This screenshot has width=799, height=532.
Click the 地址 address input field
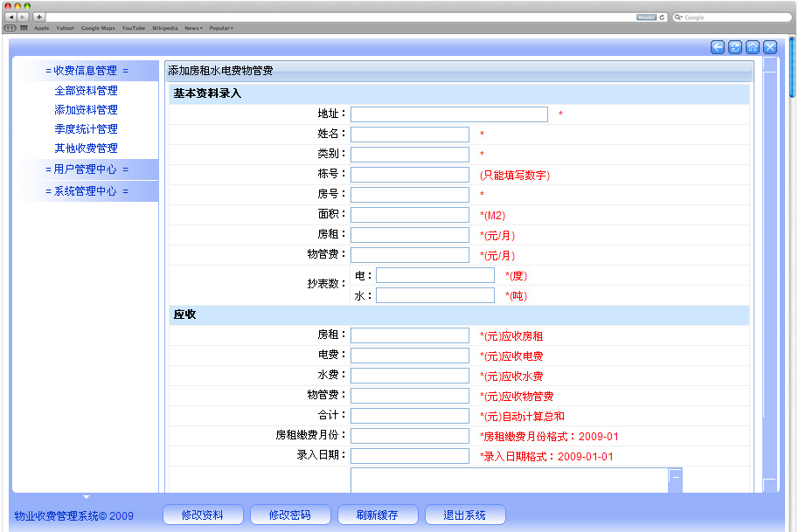449,114
